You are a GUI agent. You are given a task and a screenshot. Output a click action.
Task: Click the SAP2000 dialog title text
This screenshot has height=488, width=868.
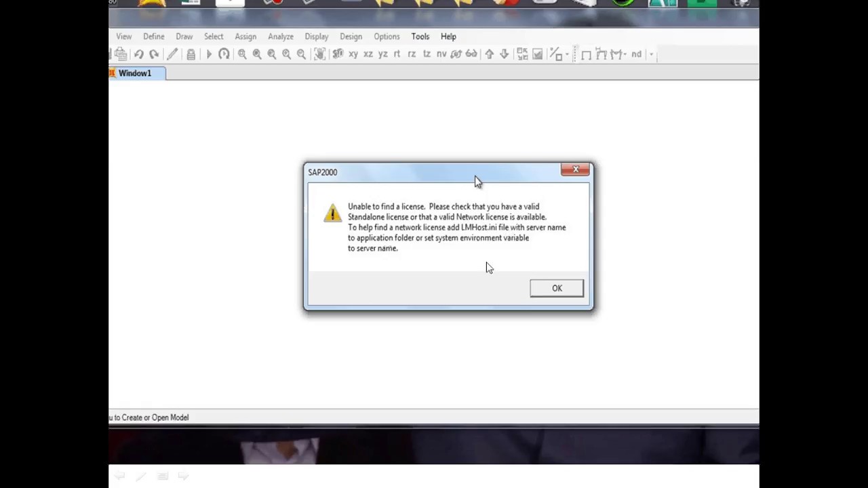pos(323,172)
